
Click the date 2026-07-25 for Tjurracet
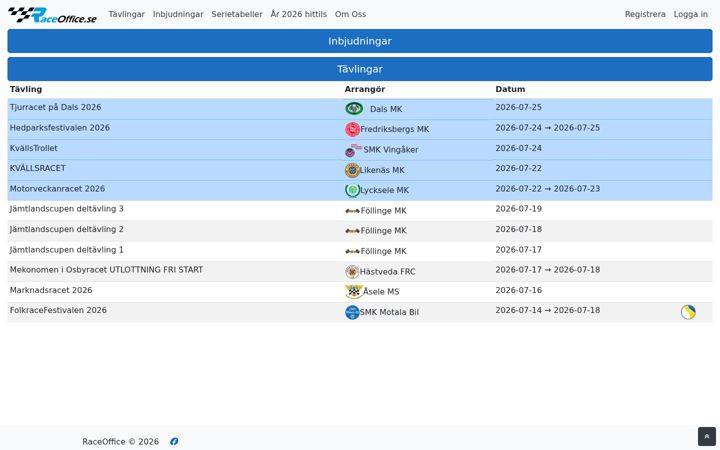click(x=518, y=107)
